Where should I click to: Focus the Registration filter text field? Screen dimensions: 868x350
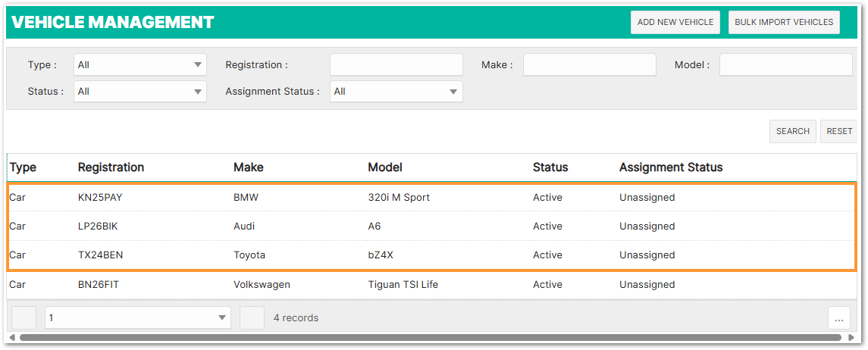pyautogui.click(x=396, y=65)
